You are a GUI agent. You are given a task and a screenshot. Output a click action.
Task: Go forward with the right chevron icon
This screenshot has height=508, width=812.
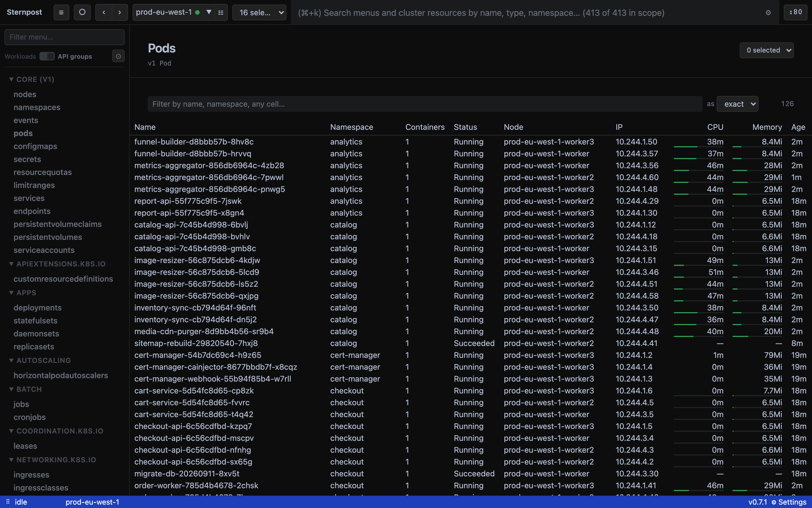pyautogui.click(x=120, y=12)
